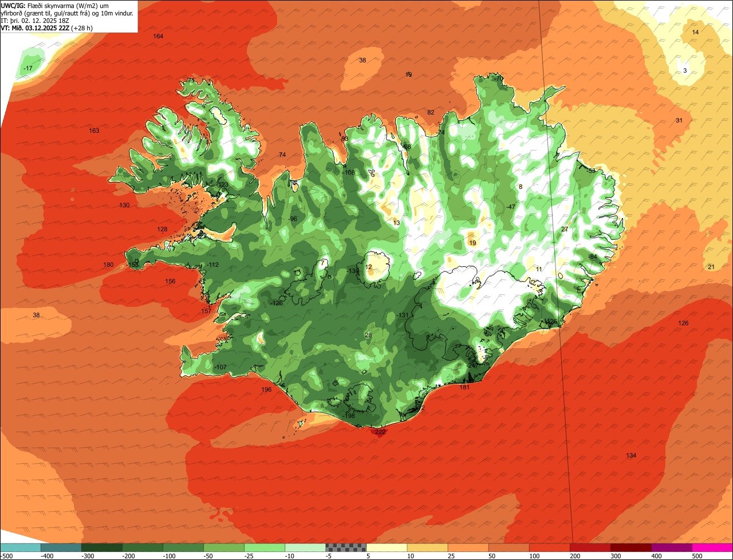
Task: Select the legend swatch between -200 and -100
Action: 143,548
